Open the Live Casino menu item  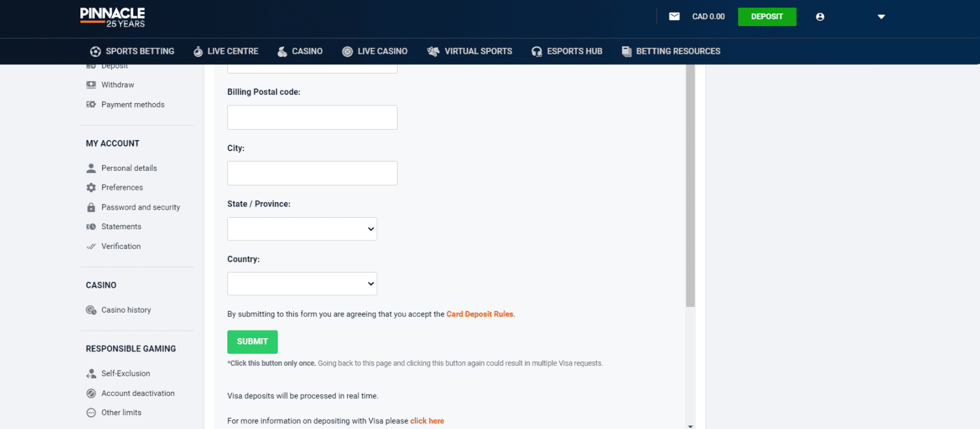pos(375,52)
